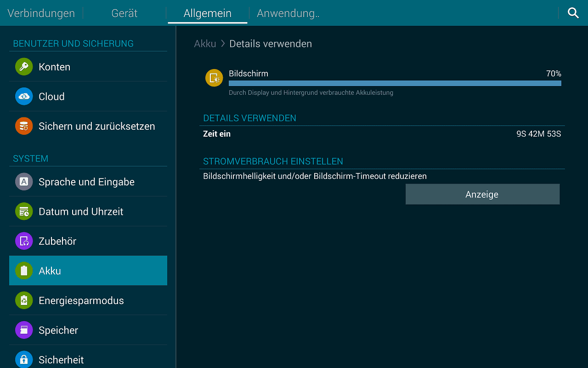Switch to the Gerät tab
Screen dimensions: 588x368
pos(124,13)
